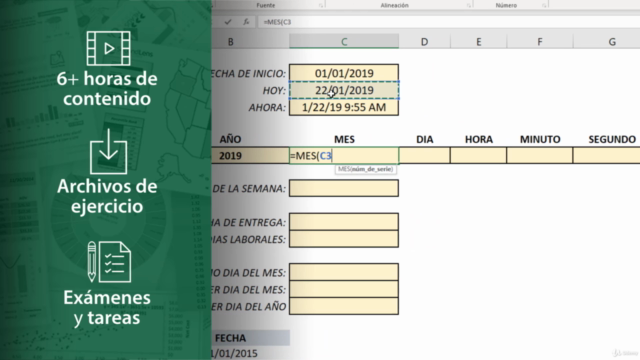Open Insert Function fx icon
Viewport: 640px width, 360px height.
pos(246,22)
